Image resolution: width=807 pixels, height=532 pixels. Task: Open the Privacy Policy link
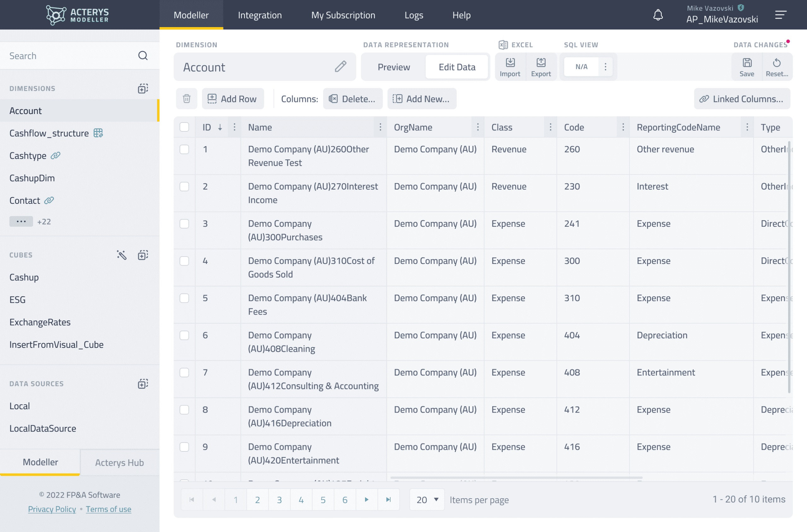click(x=52, y=509)
